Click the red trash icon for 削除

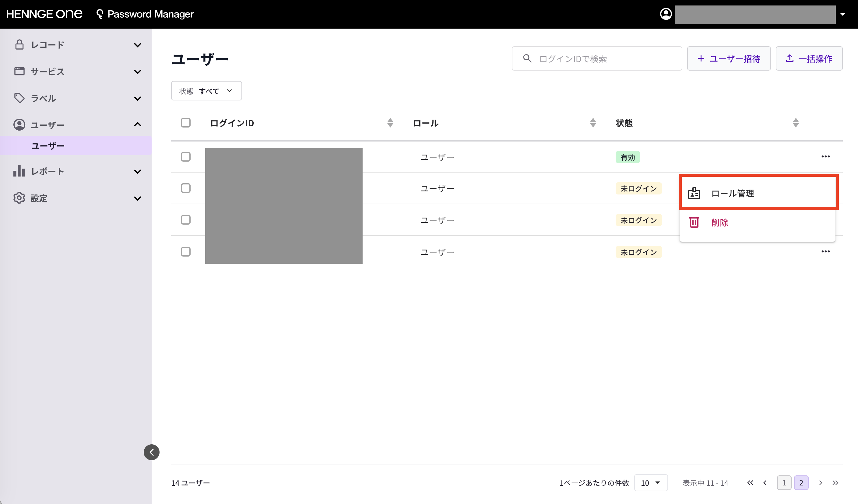[x=694, y=222]
